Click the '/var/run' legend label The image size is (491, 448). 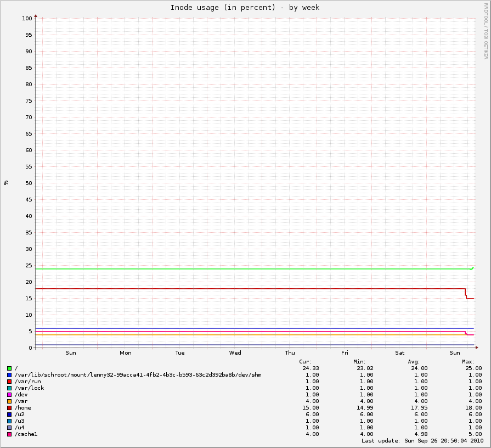pyautogui.click(x=28, y=382)
